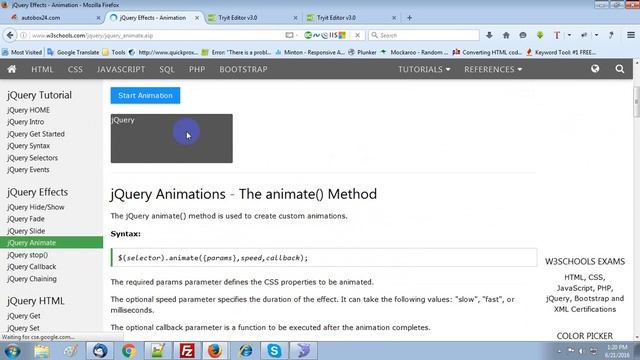Viewport: 640px width, 360px height.
Task: Open the search magnifier on the W3Schools bar
Action: tap(620, 69)
